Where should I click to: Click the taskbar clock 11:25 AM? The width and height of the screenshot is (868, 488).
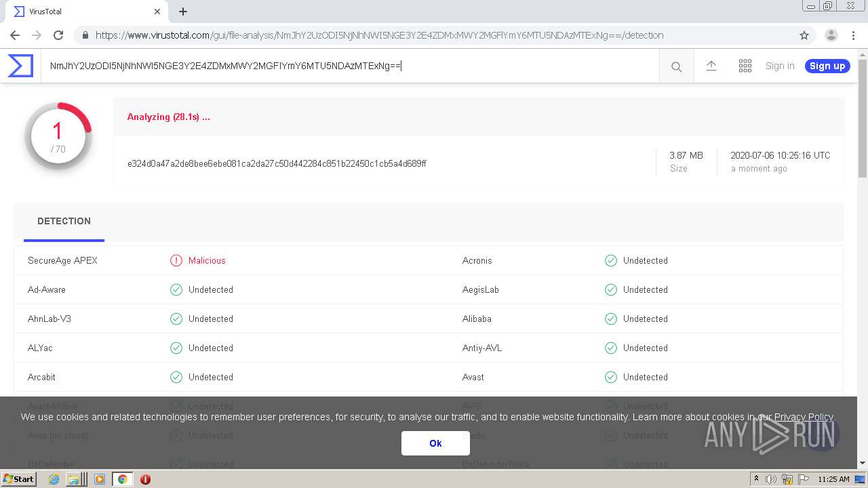(x=833, y=479)
